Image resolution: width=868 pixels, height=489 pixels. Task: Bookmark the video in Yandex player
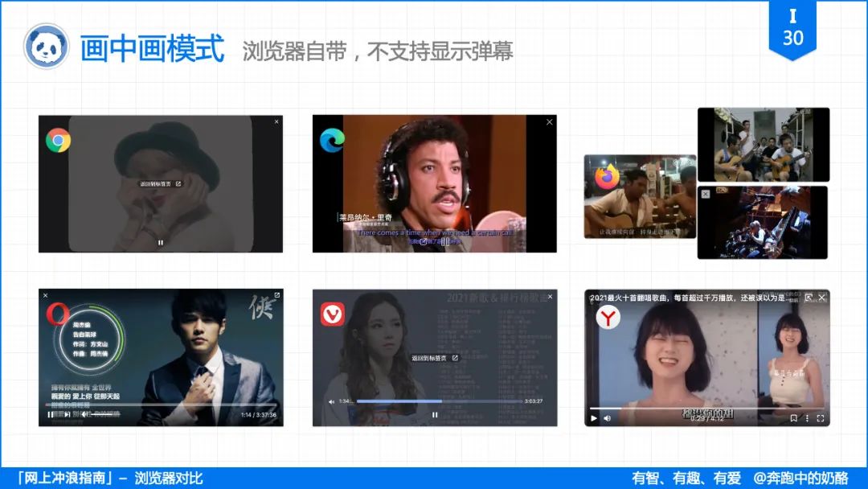[x=793, y=418]
